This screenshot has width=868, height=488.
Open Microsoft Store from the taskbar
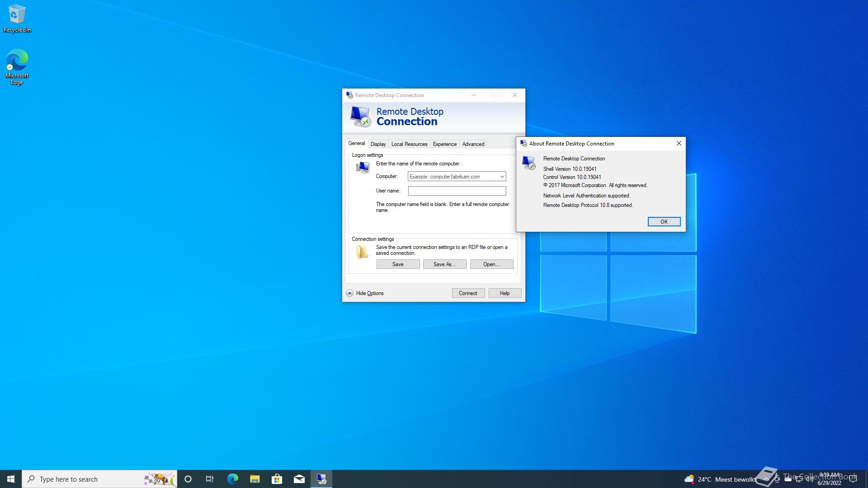point(277,479)
